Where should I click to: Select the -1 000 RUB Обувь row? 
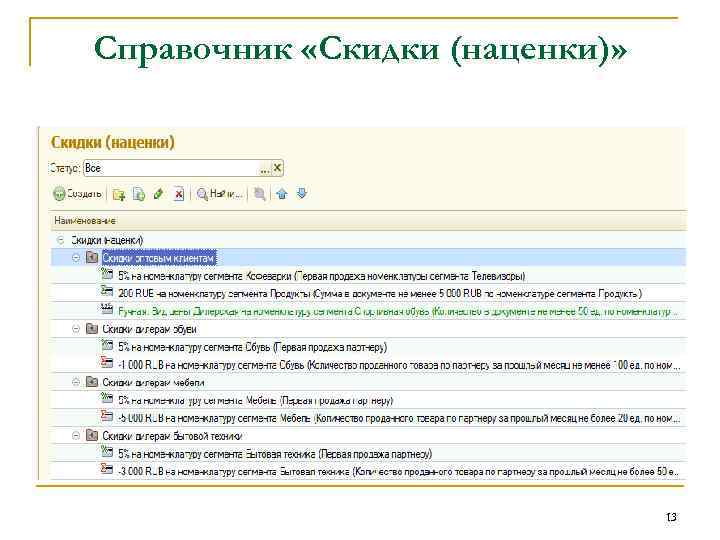coord(368,365)
